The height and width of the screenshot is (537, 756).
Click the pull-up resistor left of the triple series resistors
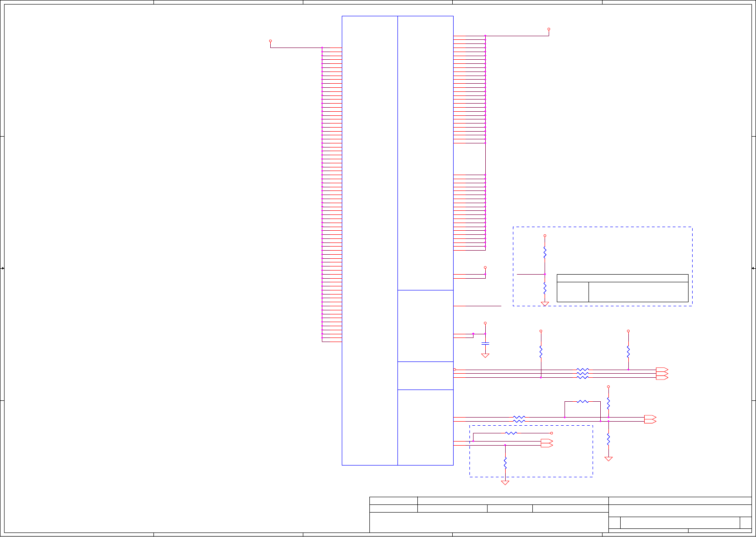point(541,352)
